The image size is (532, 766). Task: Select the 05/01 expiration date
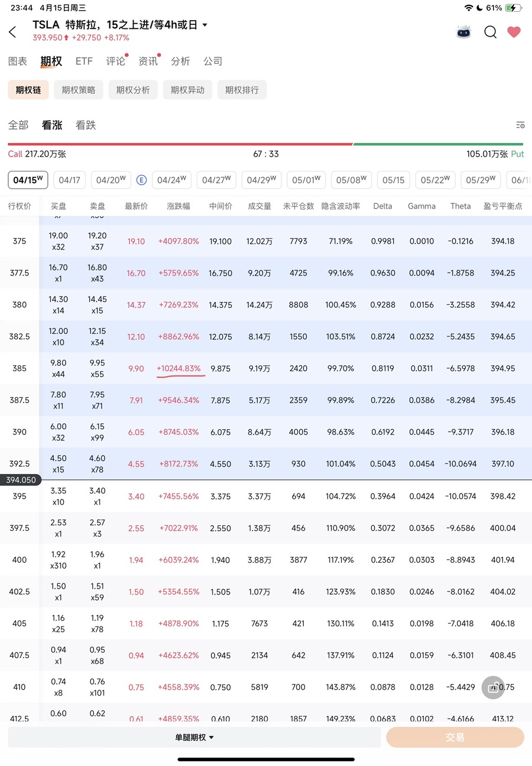tap(306, 180)
